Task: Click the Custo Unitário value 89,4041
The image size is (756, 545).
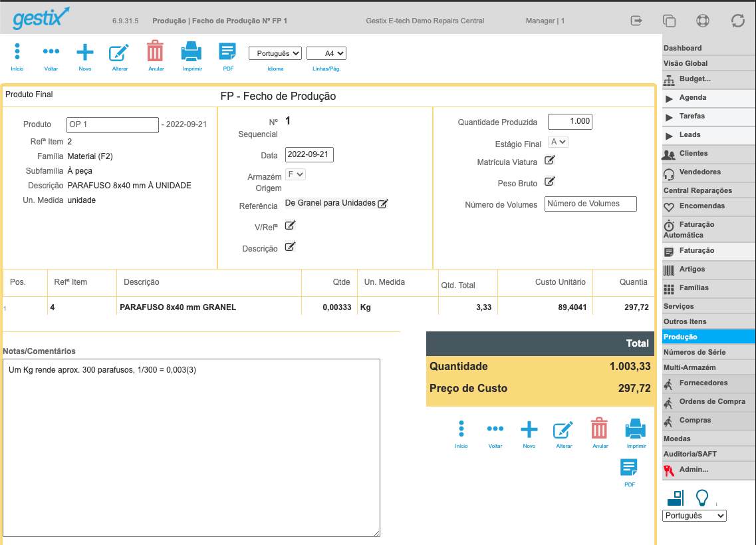Action: tap(572, 307)
